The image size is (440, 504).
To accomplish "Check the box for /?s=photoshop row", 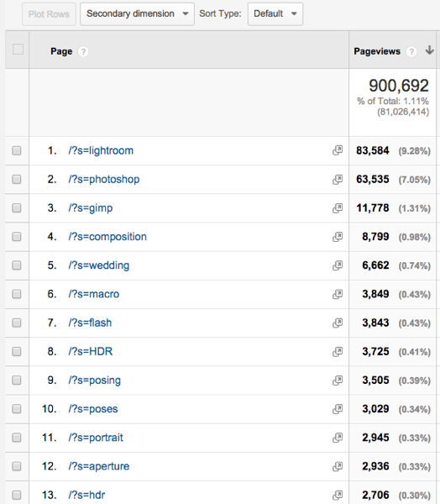I will (17, 179).
